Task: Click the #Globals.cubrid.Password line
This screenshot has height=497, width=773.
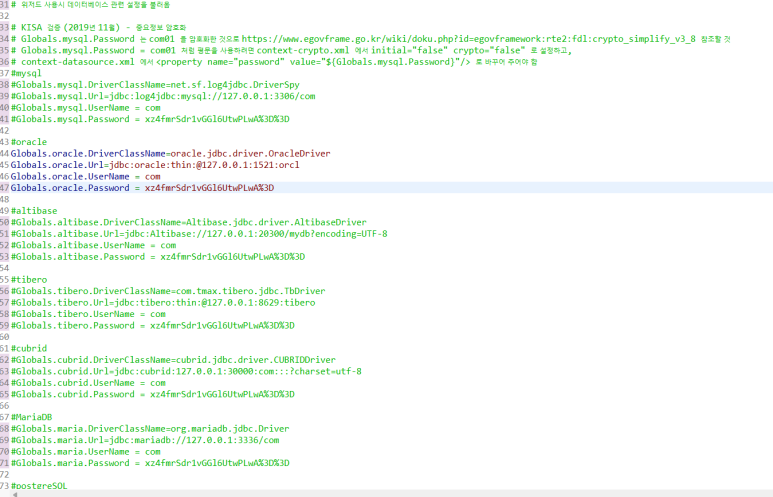Action: (153, 394)
